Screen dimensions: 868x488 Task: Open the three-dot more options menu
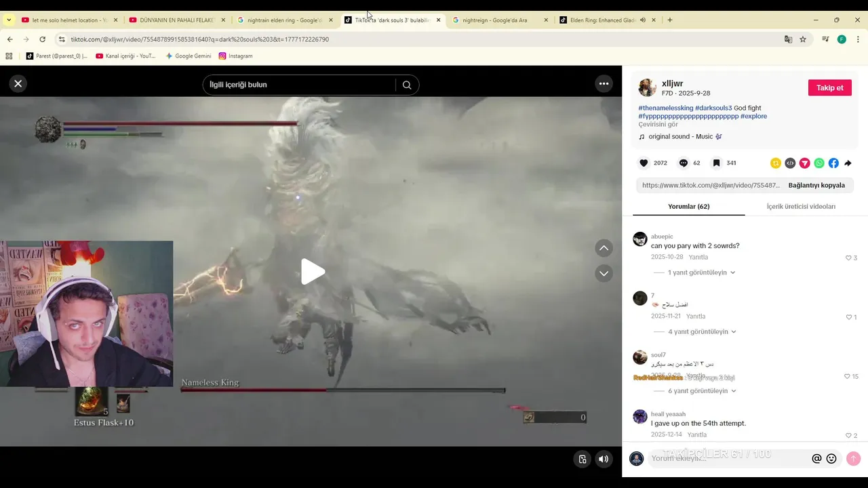tap(604, 83)
